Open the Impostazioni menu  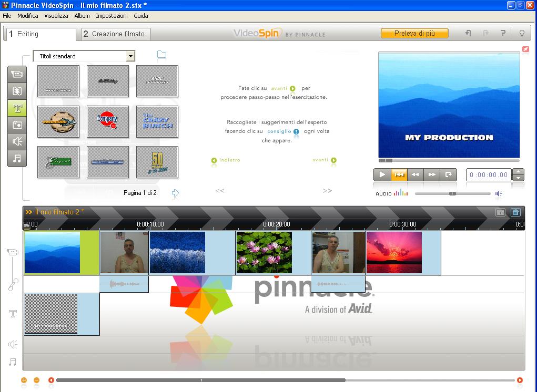coord(112,16)
